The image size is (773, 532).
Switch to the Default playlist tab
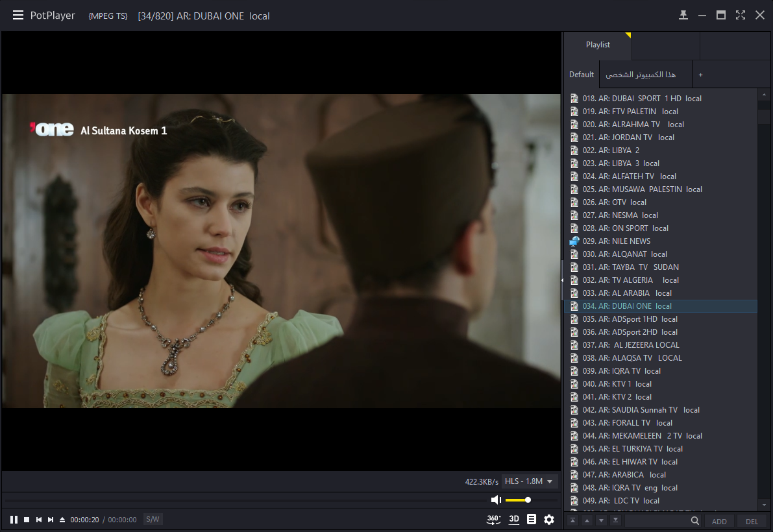(582, 75)
